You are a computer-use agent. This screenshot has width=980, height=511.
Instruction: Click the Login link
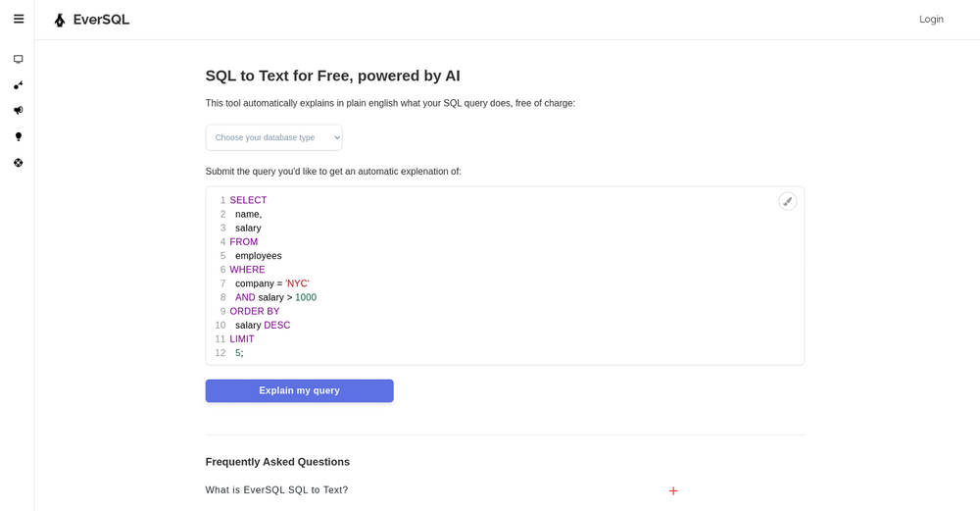pos(931,20)
